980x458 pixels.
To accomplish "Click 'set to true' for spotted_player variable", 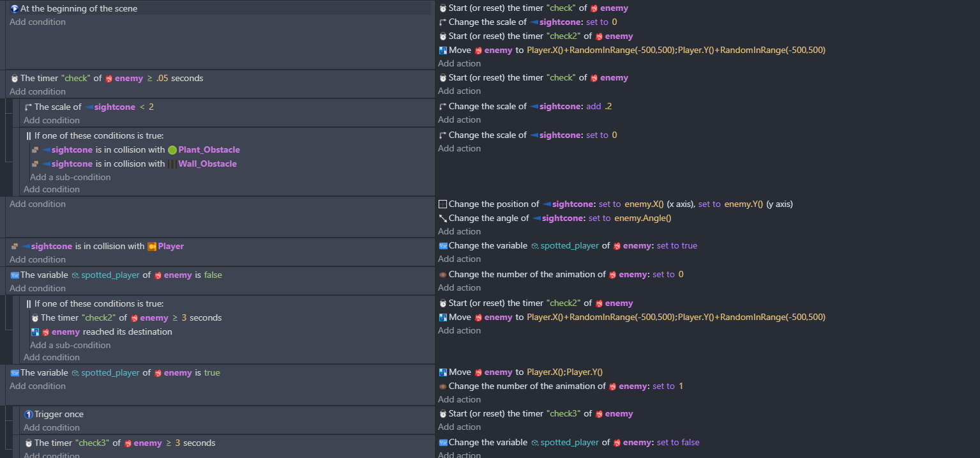I will tap(677, 246).
